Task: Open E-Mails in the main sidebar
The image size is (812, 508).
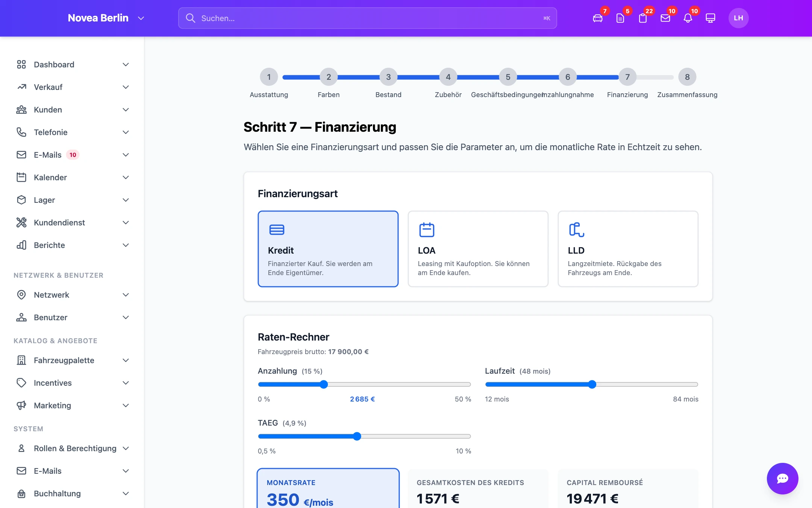Action: [72, 155]
